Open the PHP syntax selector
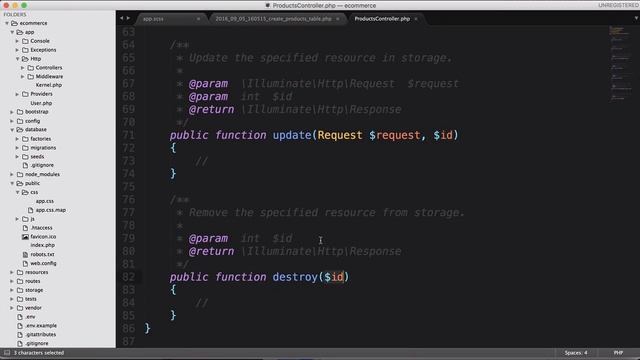 618,353
